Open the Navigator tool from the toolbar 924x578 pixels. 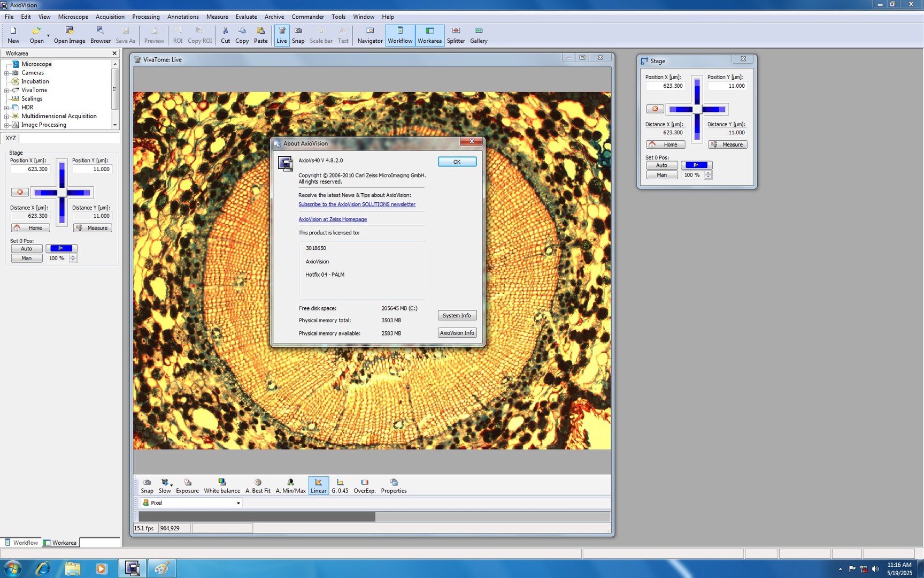tap(369, 35)
